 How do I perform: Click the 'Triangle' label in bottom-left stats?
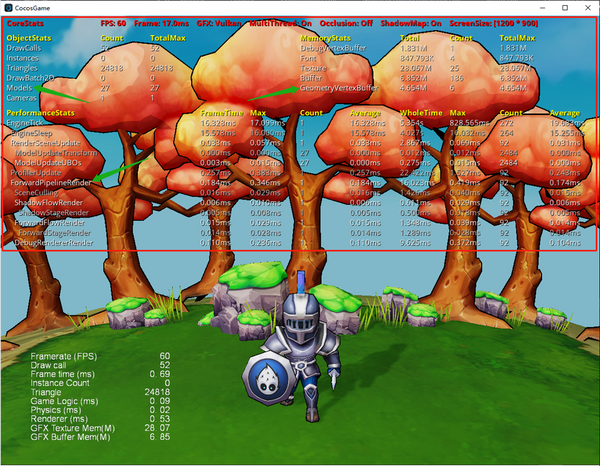(x=46, y=392)
